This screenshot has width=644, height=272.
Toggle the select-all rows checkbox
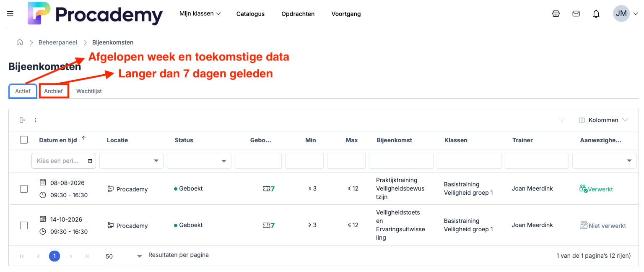(x=24, y=140)
